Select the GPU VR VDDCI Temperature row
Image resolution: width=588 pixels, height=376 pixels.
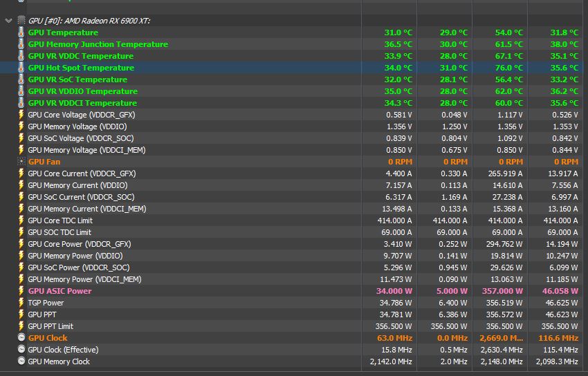pyautogui.click(x=291, y=102)
